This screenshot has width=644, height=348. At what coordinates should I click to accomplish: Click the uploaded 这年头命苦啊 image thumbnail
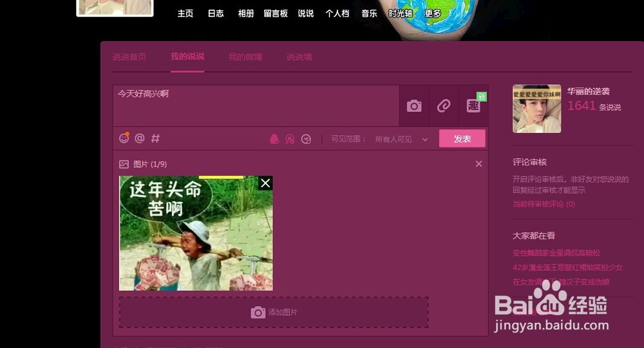pos(196,233)
